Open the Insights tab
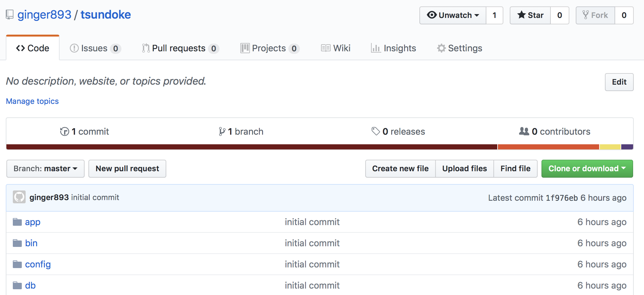 click(x=393, y=48)
